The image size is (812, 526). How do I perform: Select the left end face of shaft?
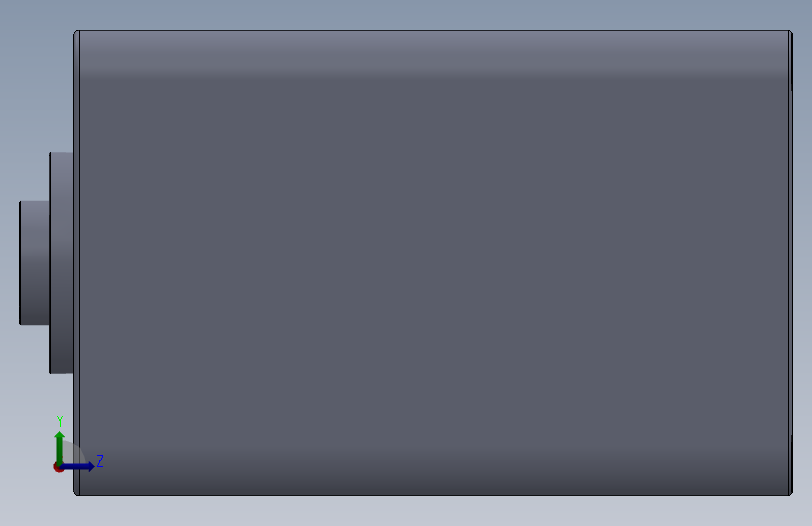(19, 263)
